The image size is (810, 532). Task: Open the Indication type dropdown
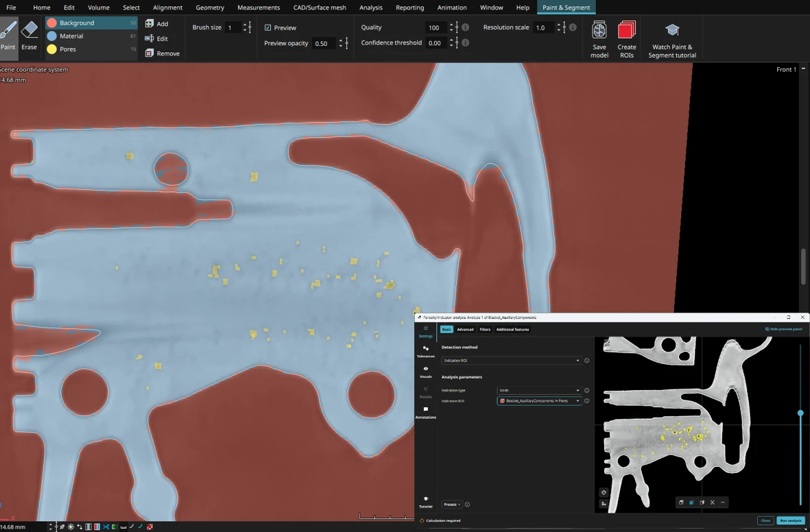pos(538,390)
